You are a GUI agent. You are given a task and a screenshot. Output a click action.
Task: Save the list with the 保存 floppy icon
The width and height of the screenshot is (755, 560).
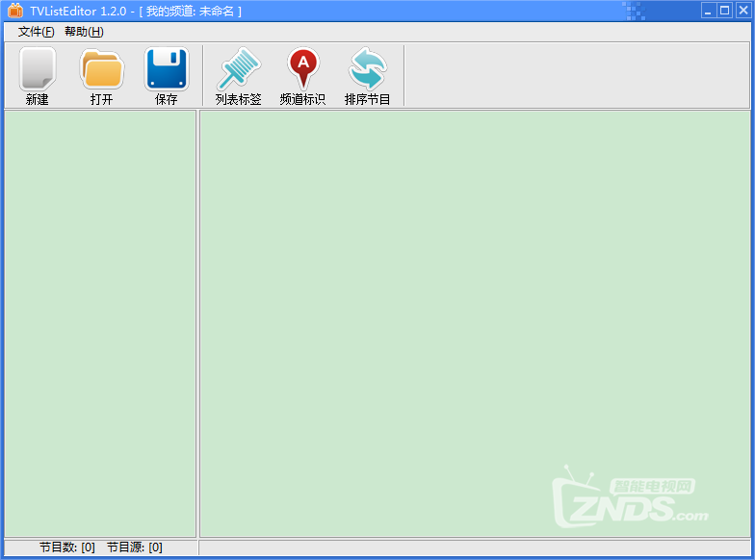click(166, 75)
